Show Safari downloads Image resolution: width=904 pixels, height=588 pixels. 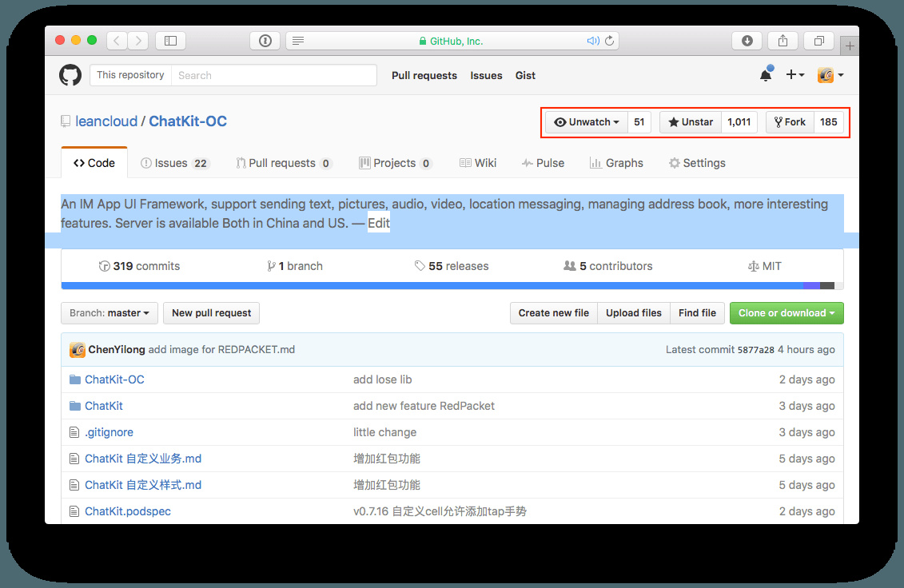(747, 41)
